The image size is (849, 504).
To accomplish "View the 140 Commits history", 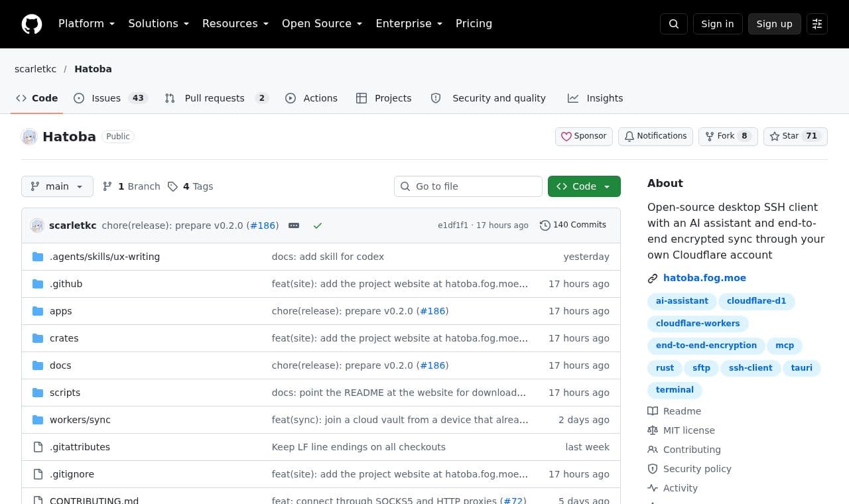I will (573, 225).
